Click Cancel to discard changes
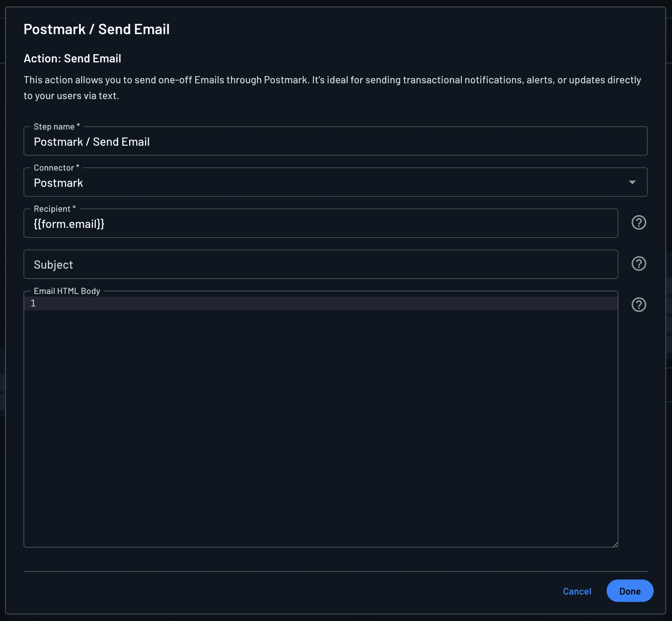672x621 pixels. point(577,591)
